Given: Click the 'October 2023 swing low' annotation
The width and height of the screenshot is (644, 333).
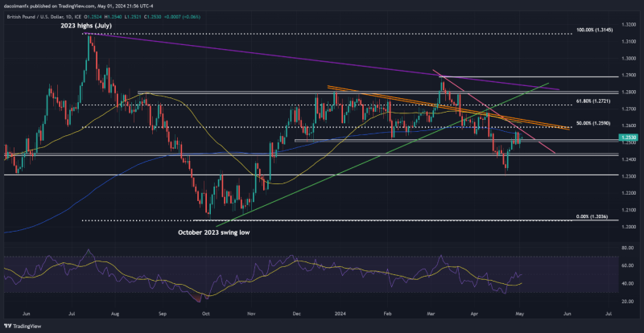Looking at the screenshot, I should (213, 232).
